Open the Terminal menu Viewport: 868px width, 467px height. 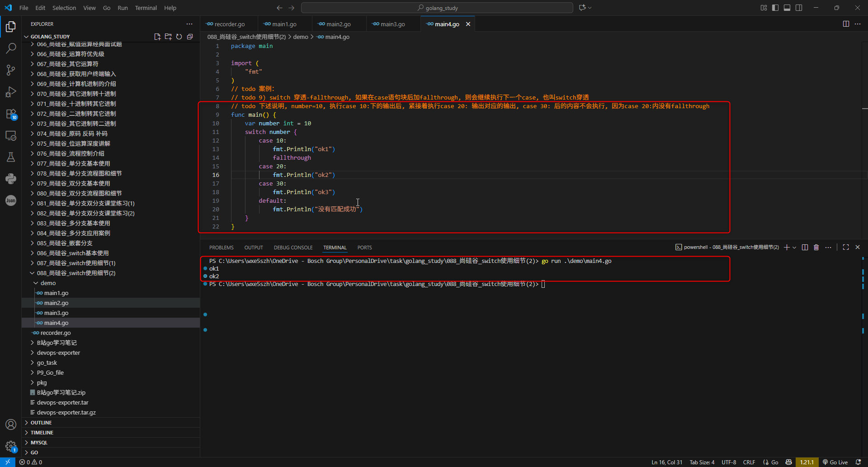[x=146, y=8]
